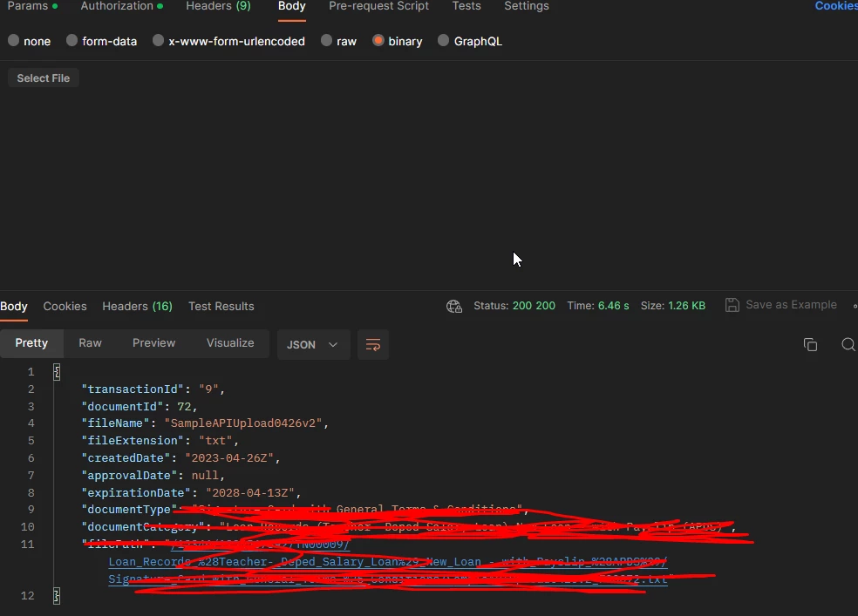Open the Authorization tab
858x616 pixels.
[121, 6]
